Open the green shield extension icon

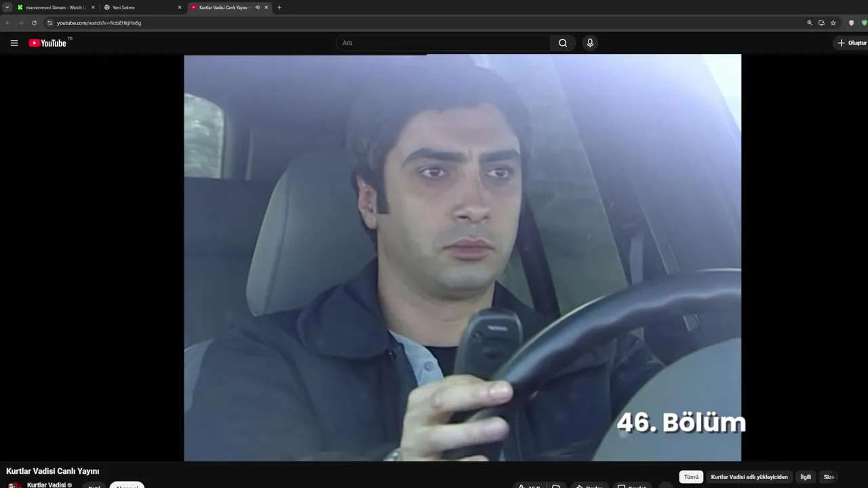(864, 23)
